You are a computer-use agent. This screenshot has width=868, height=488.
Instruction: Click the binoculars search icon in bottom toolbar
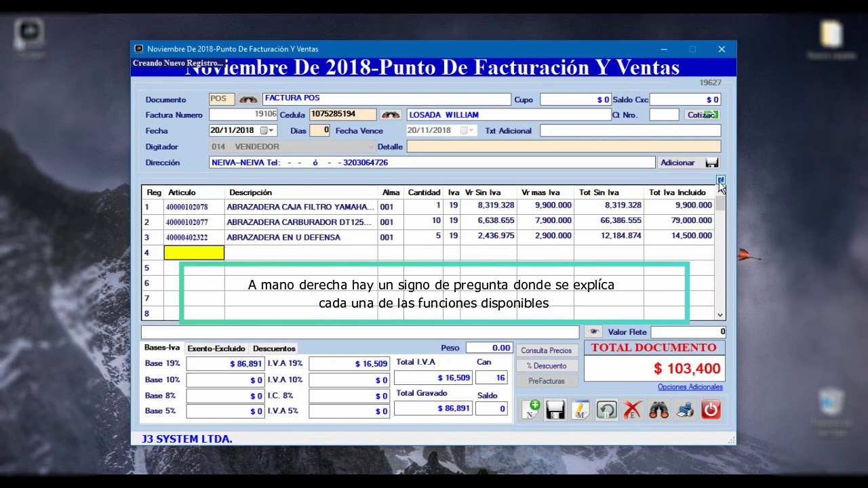tap(658, 409)
